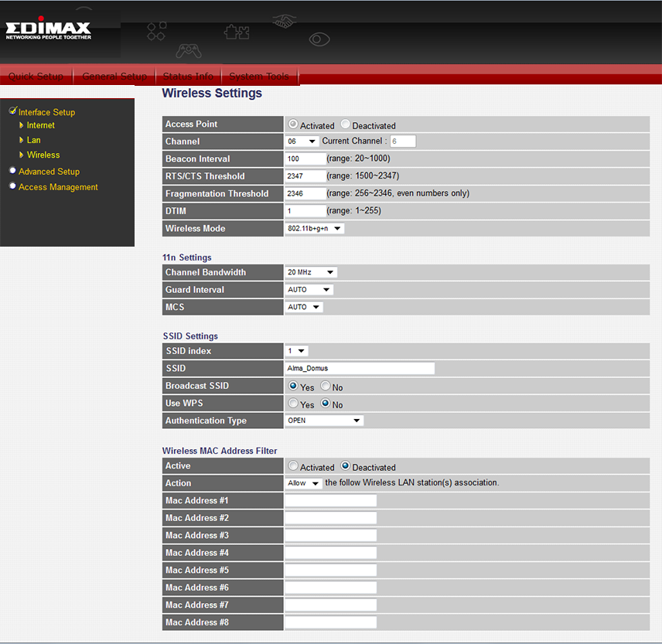Expand the Channel Bandwidth dropdown

coord(311,272)
